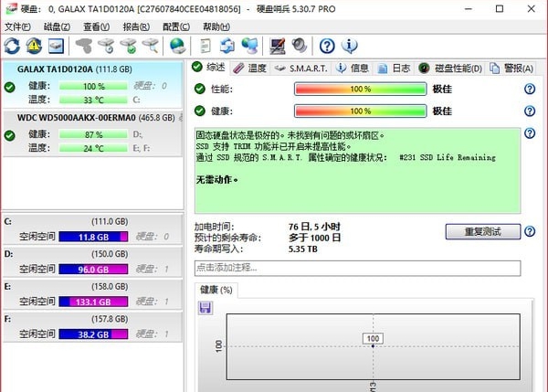548x392 pixels.
Task: Select the 健康 (%) graph tab
Action: 216,290
